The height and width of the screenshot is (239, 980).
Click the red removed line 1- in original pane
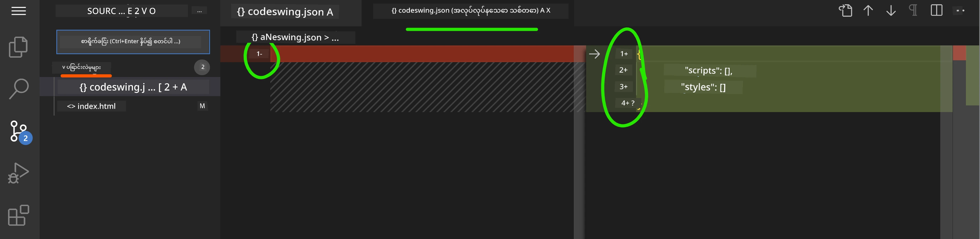(397, 54)
